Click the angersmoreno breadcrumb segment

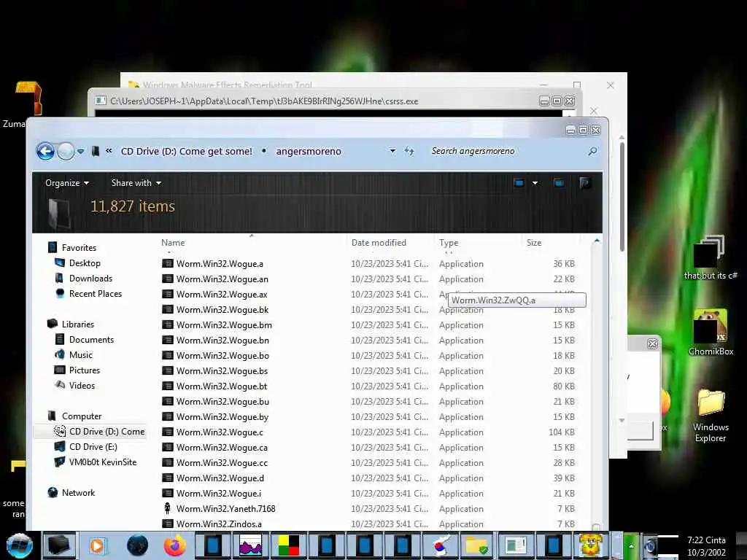(x=309, y=151)
